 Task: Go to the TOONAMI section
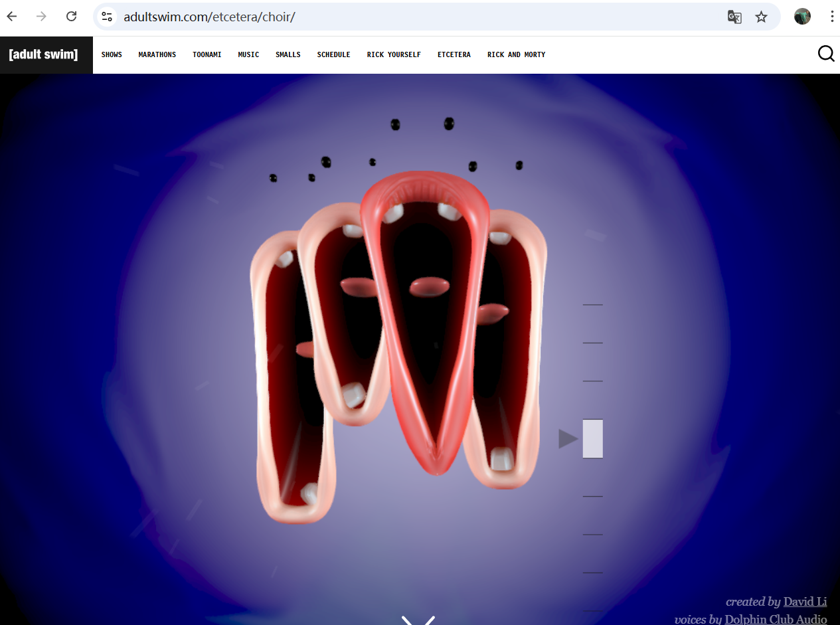(207, 54)
